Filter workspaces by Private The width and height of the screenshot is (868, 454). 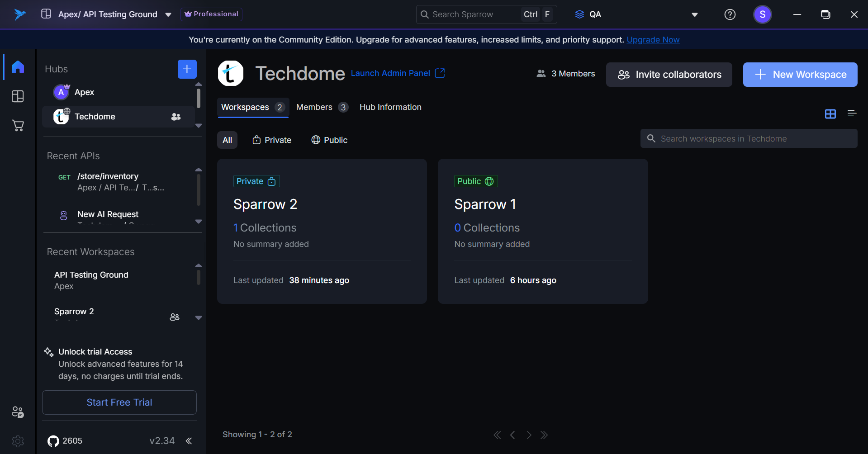(272, 140)
